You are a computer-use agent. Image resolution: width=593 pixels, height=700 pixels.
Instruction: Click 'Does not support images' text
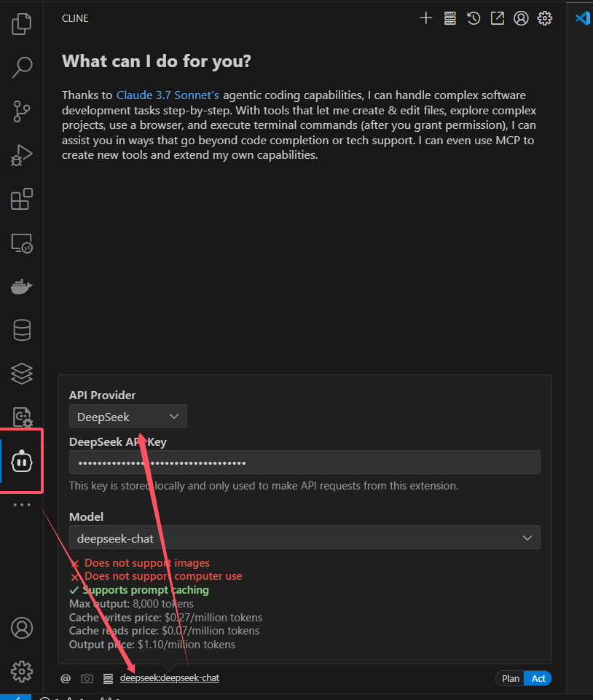(147, 563)
